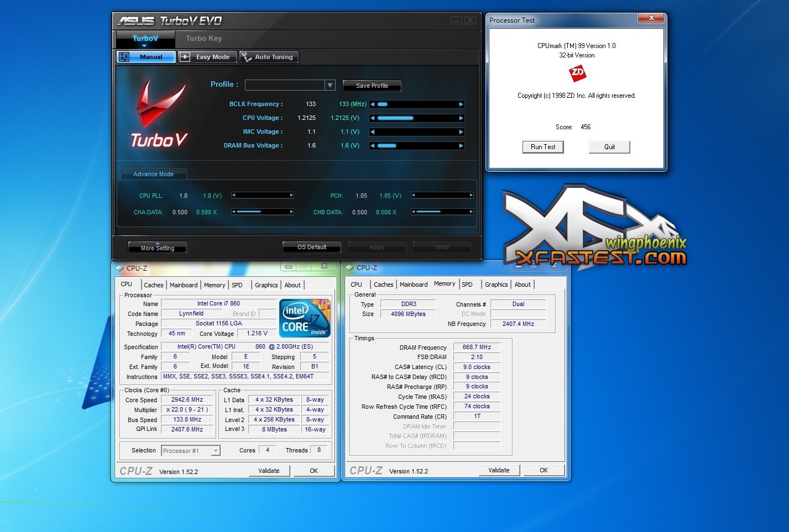789x532 pixels.
Task: Decrease CHA DATA with left arrow
Action: coord(234,212)
